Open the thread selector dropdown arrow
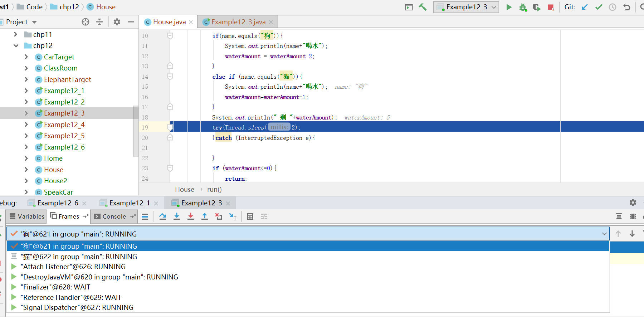 pos(604,234)
